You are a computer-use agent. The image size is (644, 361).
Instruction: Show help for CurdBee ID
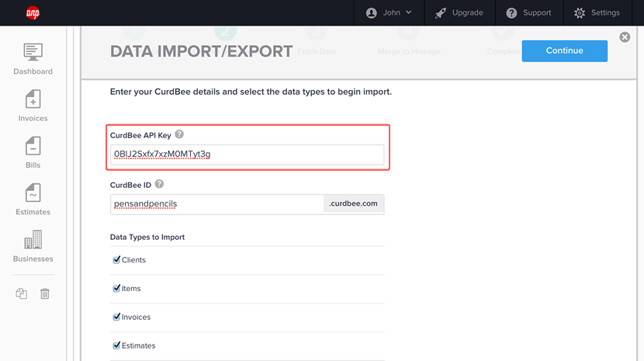tap(159, 184)
